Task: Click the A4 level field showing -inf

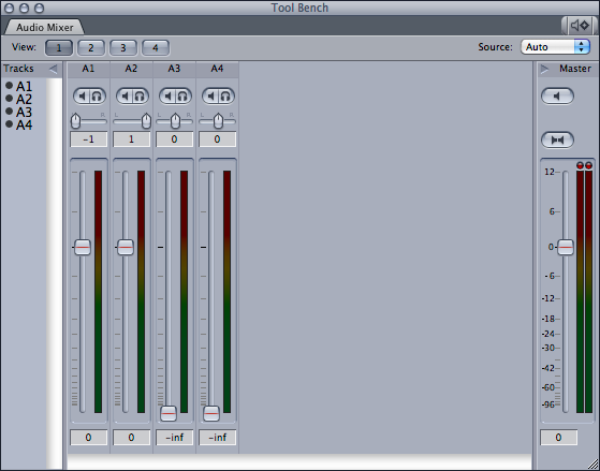Action: click(217, 437)
